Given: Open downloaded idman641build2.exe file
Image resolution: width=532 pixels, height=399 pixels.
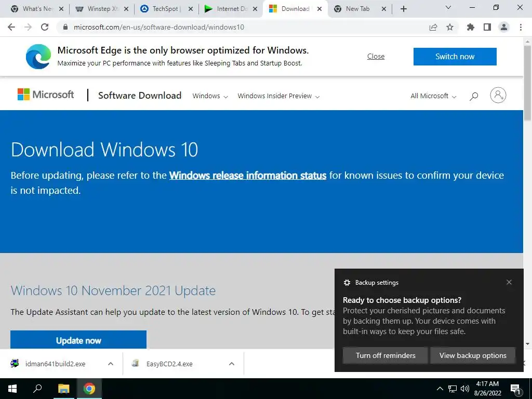Looking at the screenshot, I should [x=55, y=364].
